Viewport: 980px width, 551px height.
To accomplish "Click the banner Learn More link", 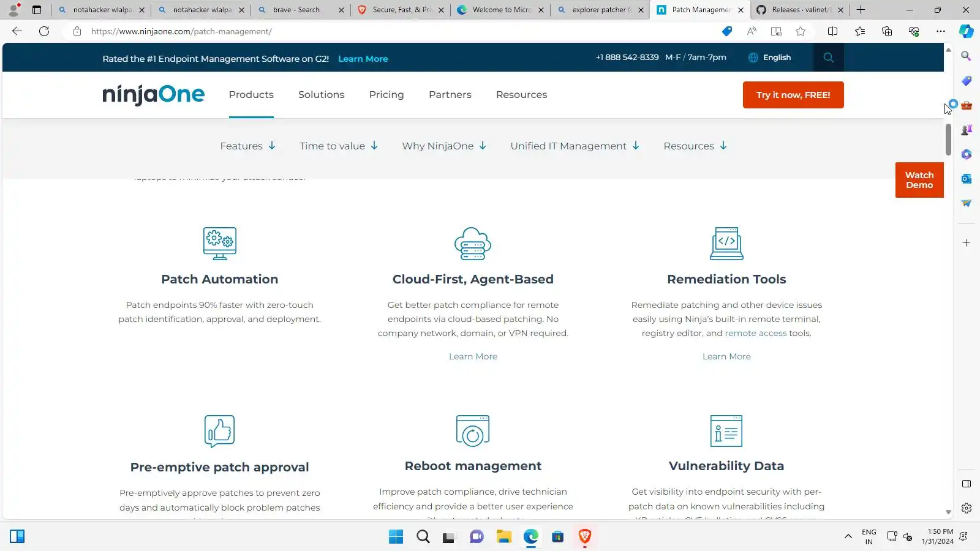I will coord(363,59).
